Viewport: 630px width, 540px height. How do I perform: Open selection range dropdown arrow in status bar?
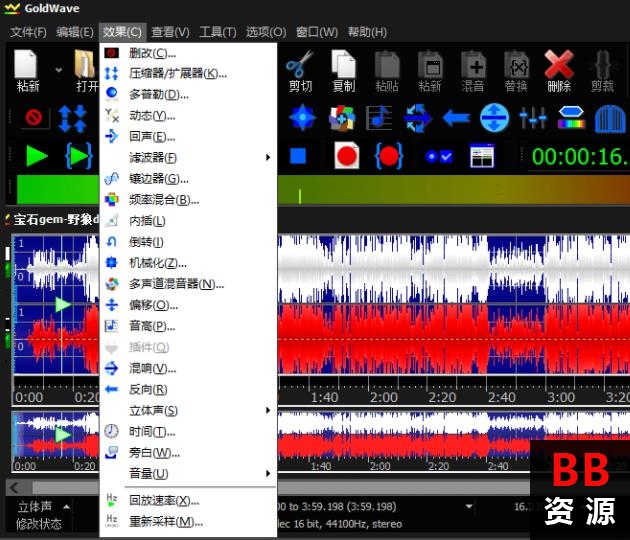coord(469,506)
